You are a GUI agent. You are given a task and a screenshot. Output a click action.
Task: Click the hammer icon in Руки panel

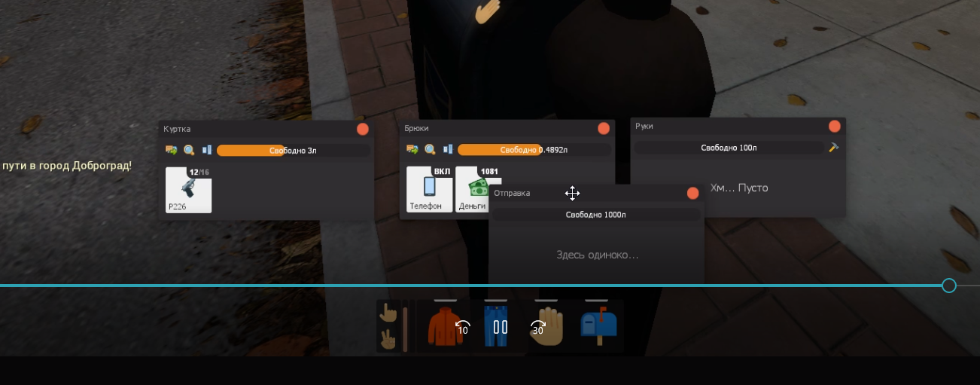(x=833, y=148)
